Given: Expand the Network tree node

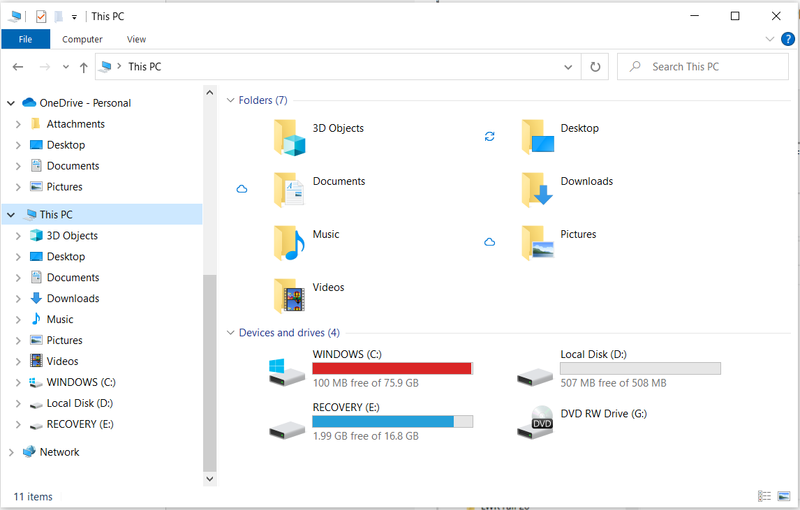Looking at the screenshot, I should pyautogui.click(x=11, y=452).
